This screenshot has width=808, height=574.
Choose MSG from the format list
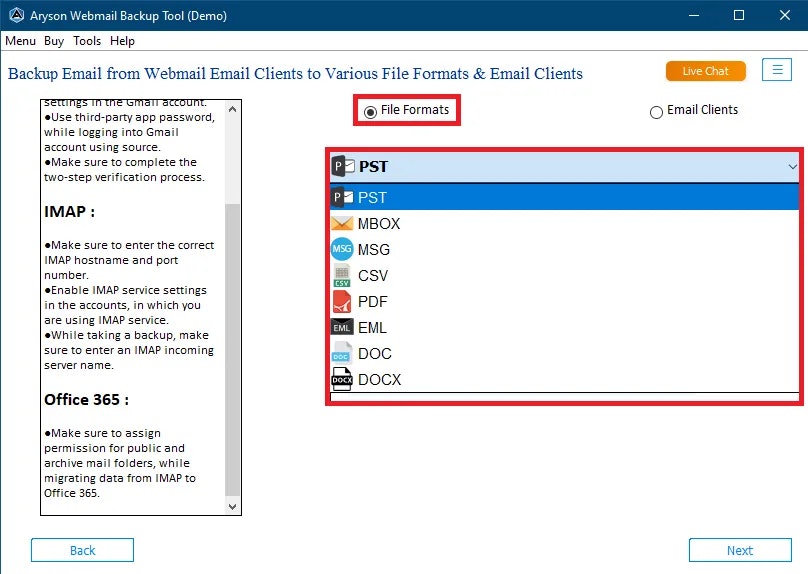[x=564, y=249]
